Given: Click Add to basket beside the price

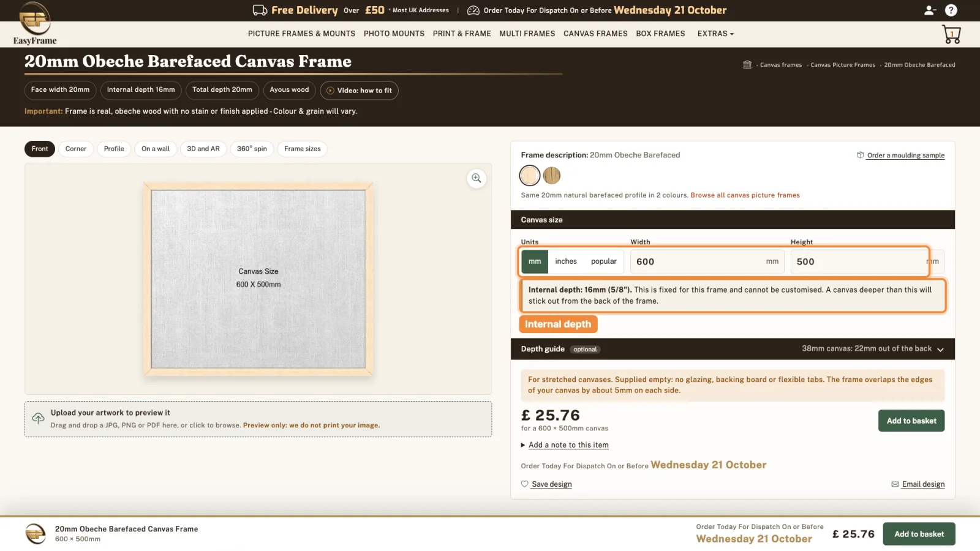Looking at the screenshot, I should (911, 421).
